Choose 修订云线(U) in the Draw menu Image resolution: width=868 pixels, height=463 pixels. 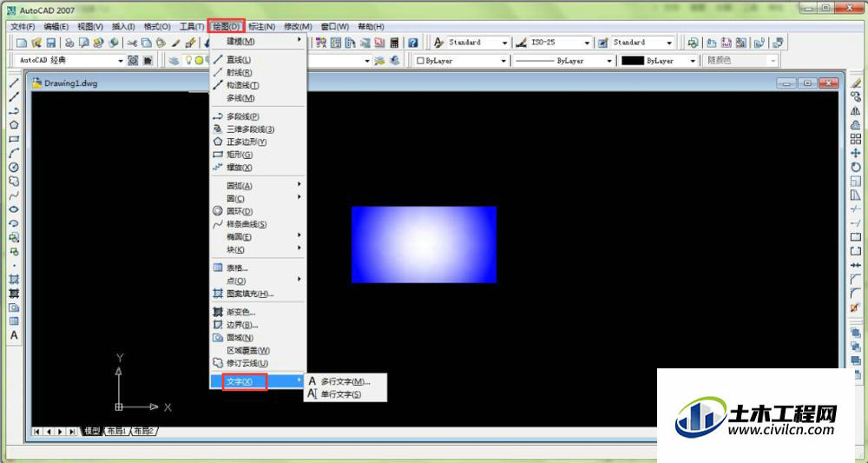pos(258,363)
